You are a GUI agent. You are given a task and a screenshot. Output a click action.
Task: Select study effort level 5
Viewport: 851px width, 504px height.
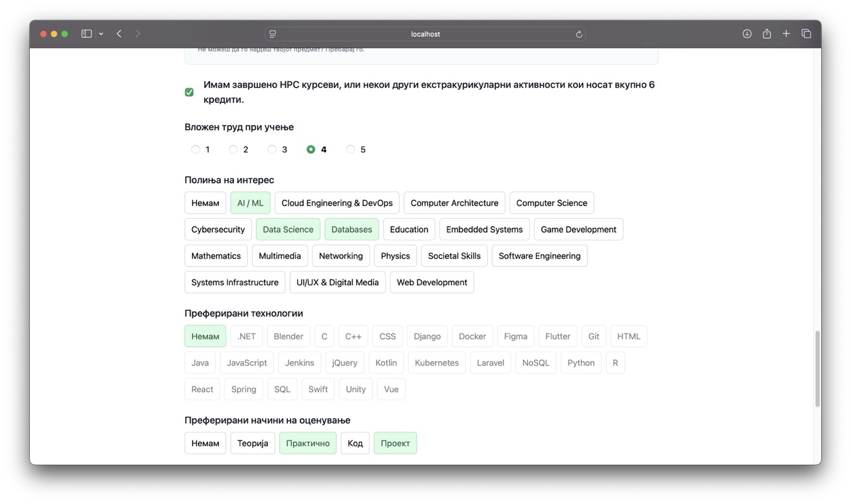[x=350, y=150]
